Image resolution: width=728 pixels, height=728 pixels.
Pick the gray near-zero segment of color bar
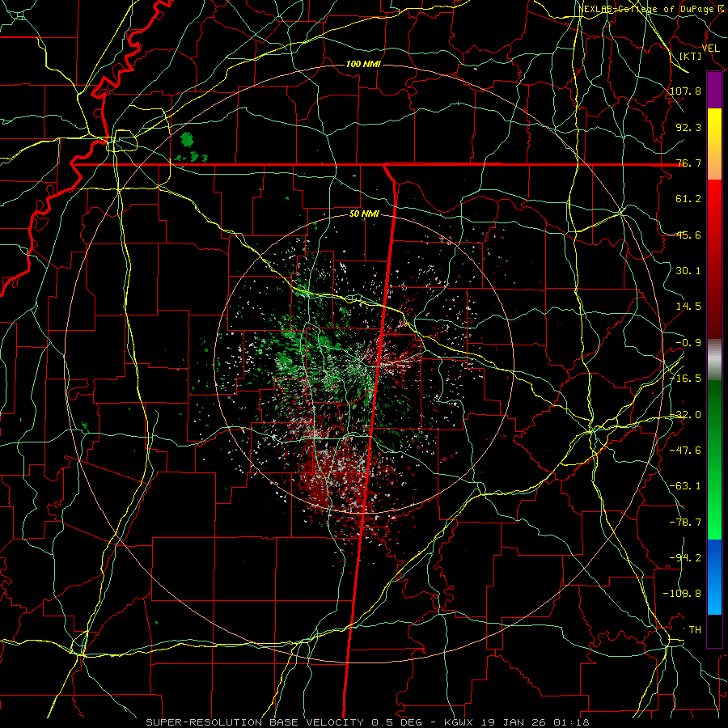[x=714, y=360]
